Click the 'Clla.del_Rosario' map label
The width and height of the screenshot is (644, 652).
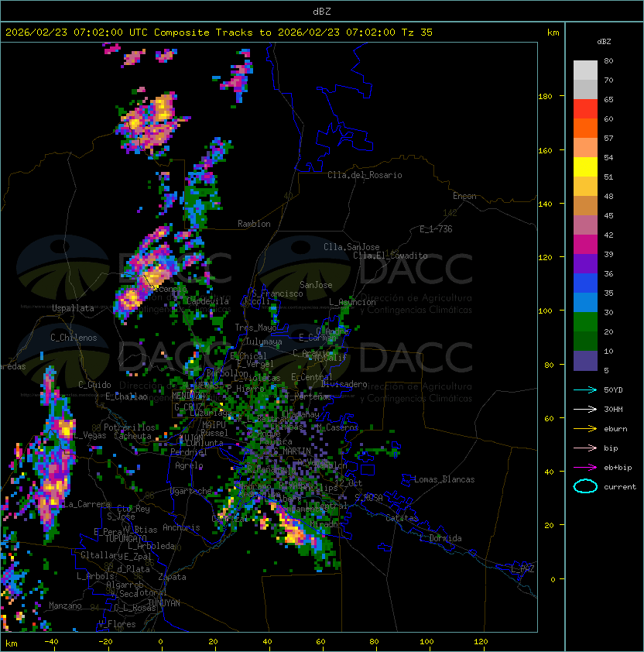(x=365, y=175)
